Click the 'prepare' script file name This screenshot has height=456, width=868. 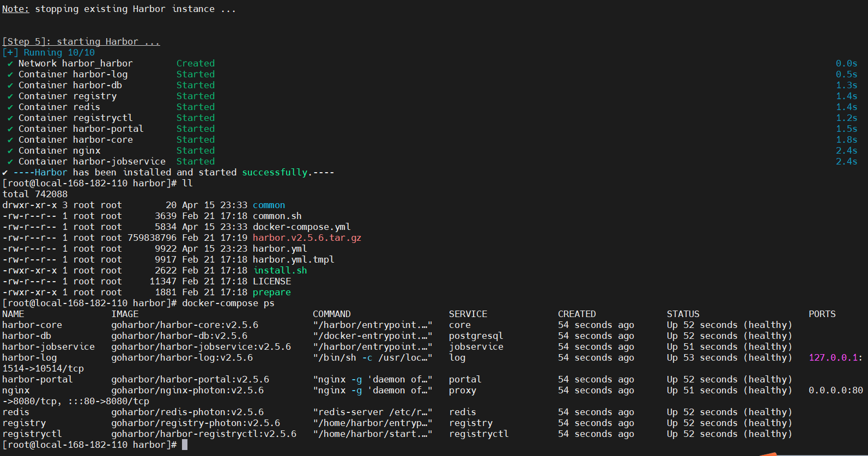click(272, 293)
